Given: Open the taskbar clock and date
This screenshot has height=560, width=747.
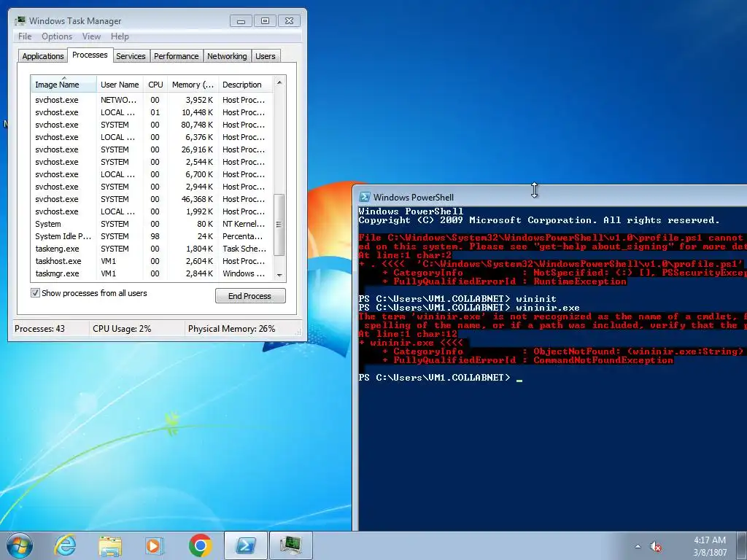Looking at the screenshot, I should pos(710,546).
